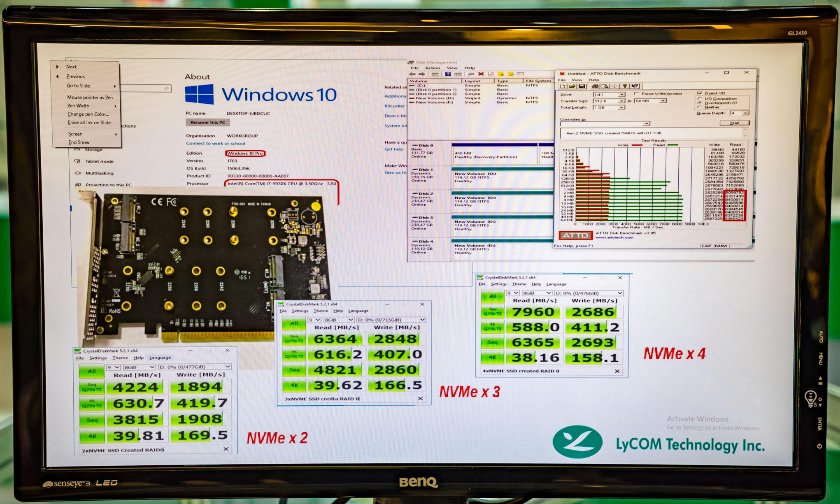Viewport: 840px width, 504px height.
Task: Open the Total Length dropdown in ATTO
Action: tap(621, 107)
